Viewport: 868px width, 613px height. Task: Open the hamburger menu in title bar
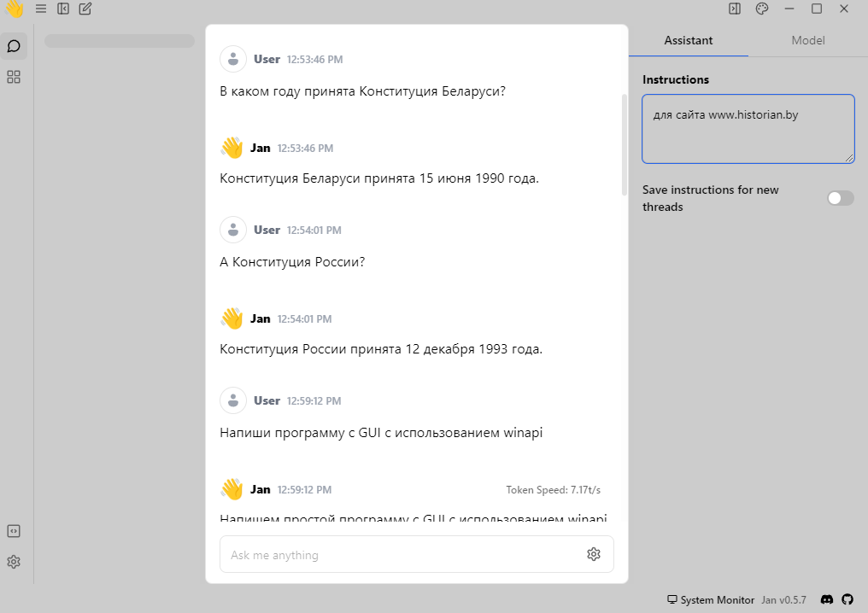41,9
